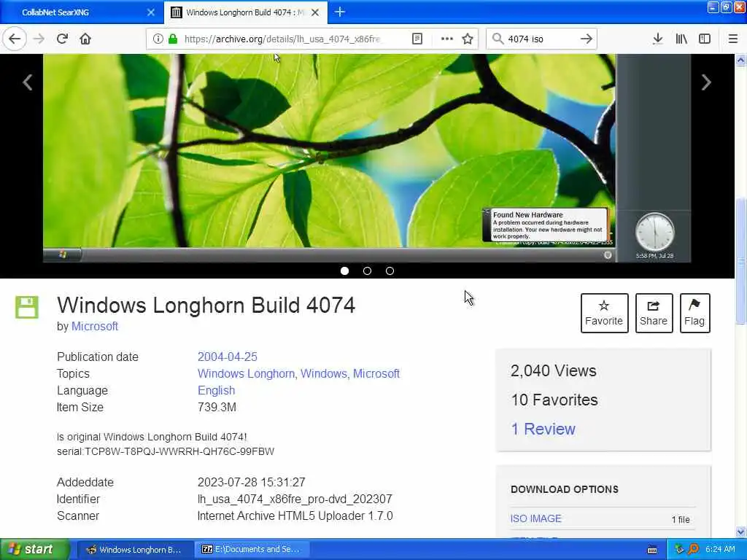Viewport: 747px width, 560px height.
Task: Click the '2,040 Views' text
Action: [x=553, y=370]
